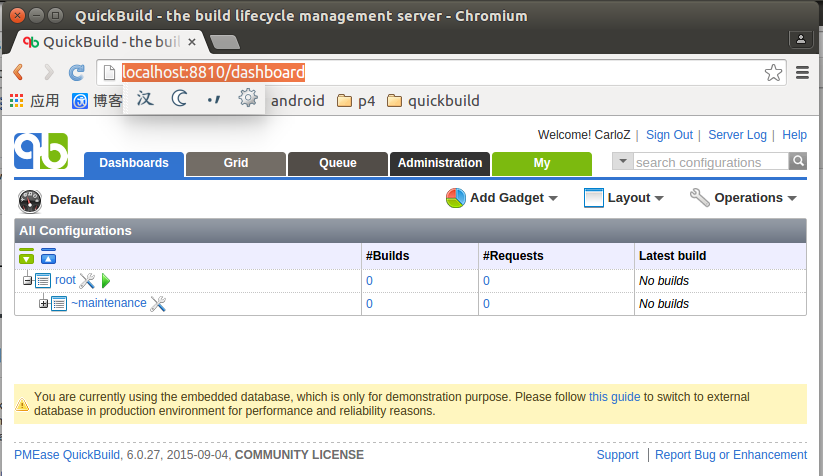Click the browser back arrow

point(19,72)
